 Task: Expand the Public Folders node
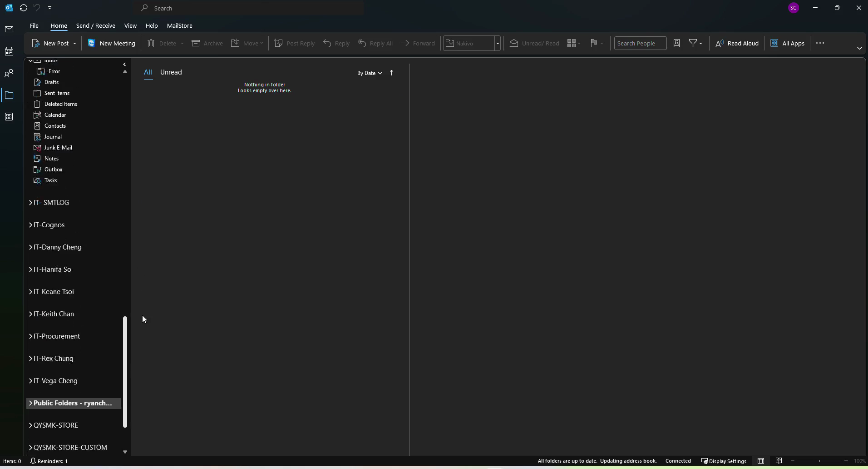pyautogui.click(x=30, y=403)
